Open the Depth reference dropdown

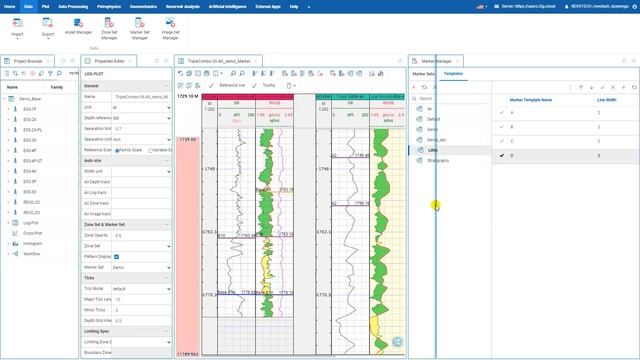141,118
